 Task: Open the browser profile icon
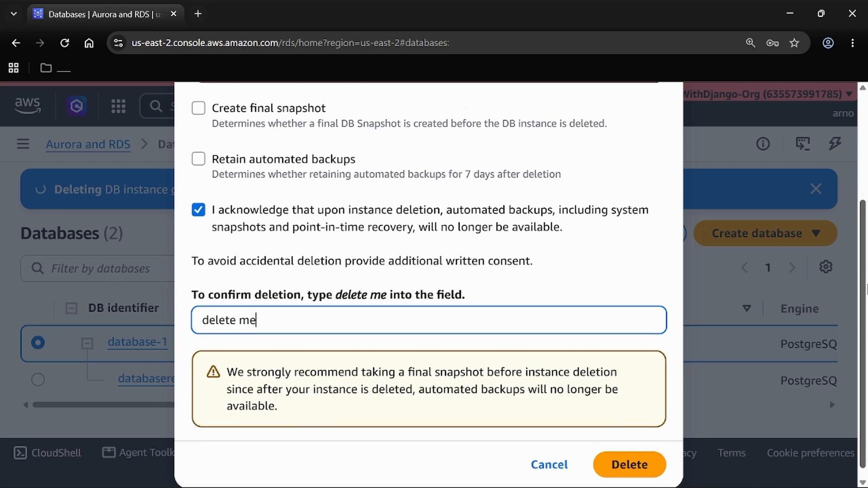pos(828,43)
